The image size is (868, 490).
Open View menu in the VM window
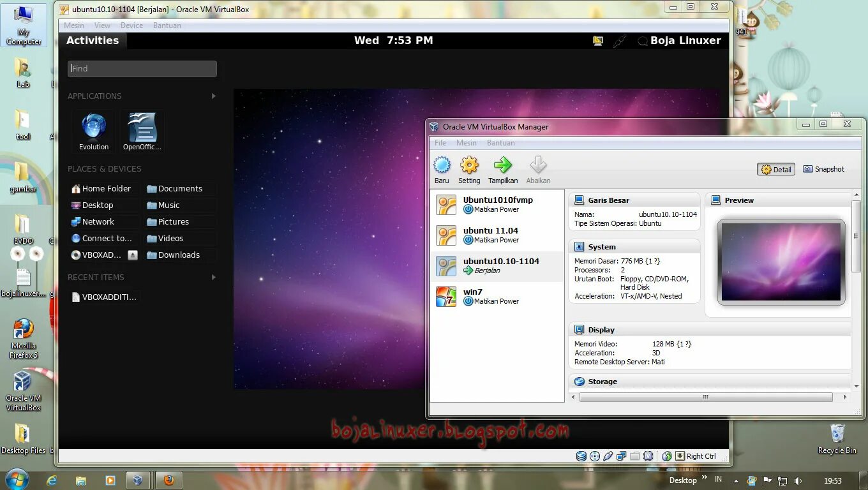(102, 26)
